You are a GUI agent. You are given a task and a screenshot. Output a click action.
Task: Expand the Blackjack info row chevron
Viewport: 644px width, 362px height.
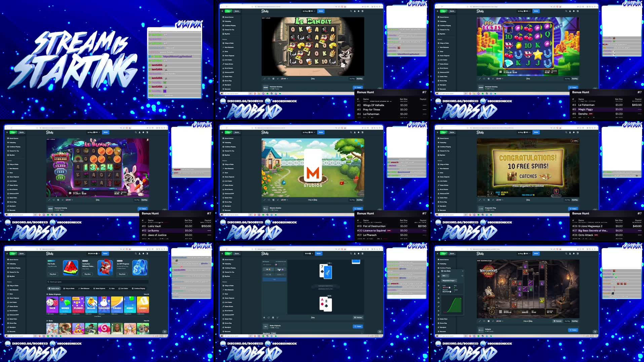pos(362,333)
